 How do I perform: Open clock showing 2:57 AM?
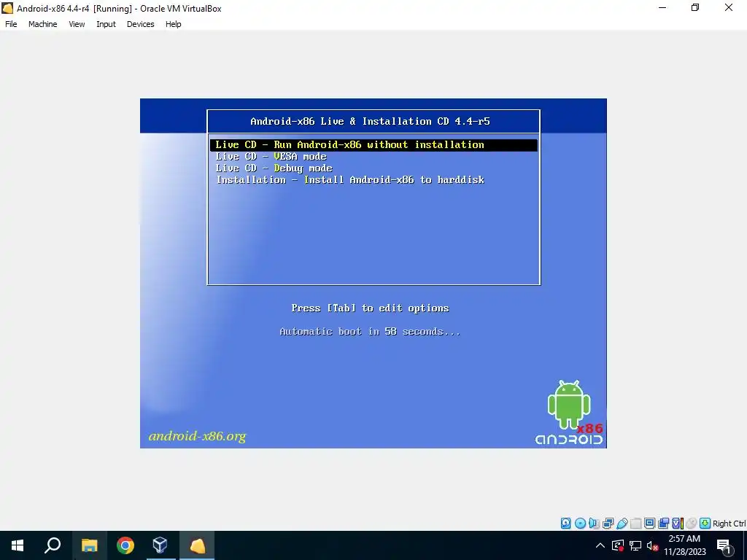coord(684,545)
